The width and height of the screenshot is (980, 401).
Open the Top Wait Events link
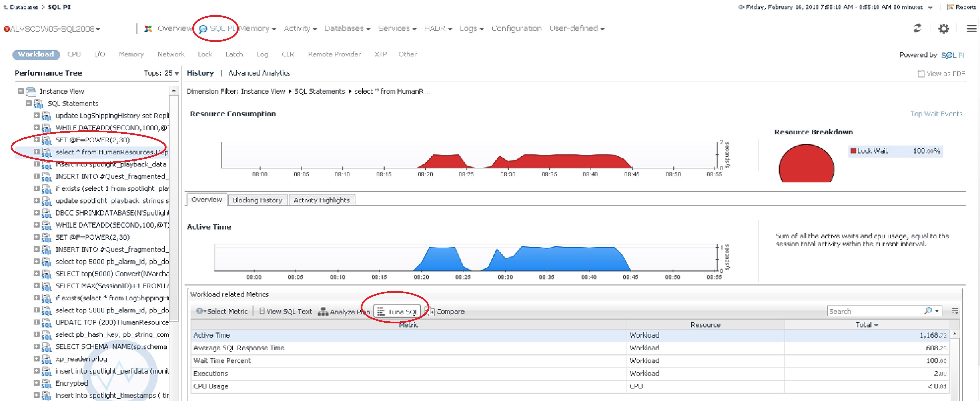pos(936,113)
